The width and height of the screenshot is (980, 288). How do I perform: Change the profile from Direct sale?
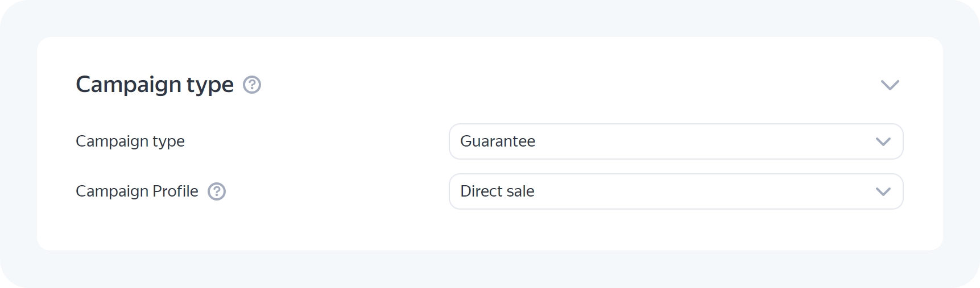point(676,191)
